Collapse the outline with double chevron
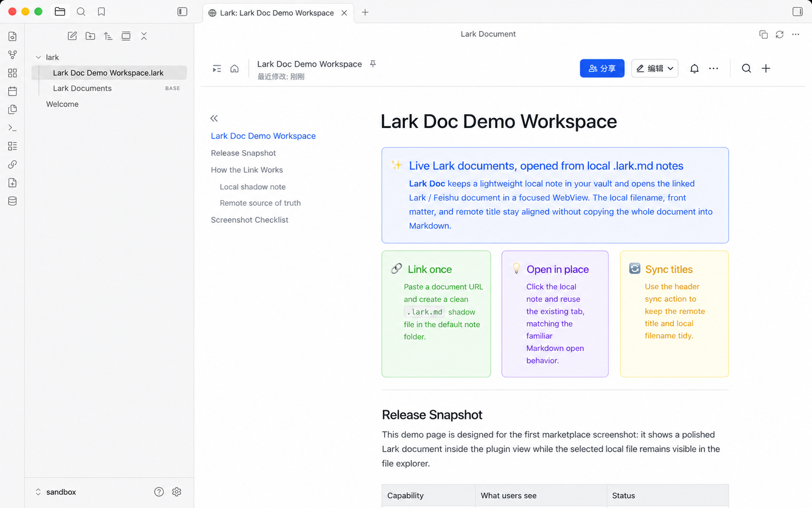This screenshot has width=812, height=508. 214,118
